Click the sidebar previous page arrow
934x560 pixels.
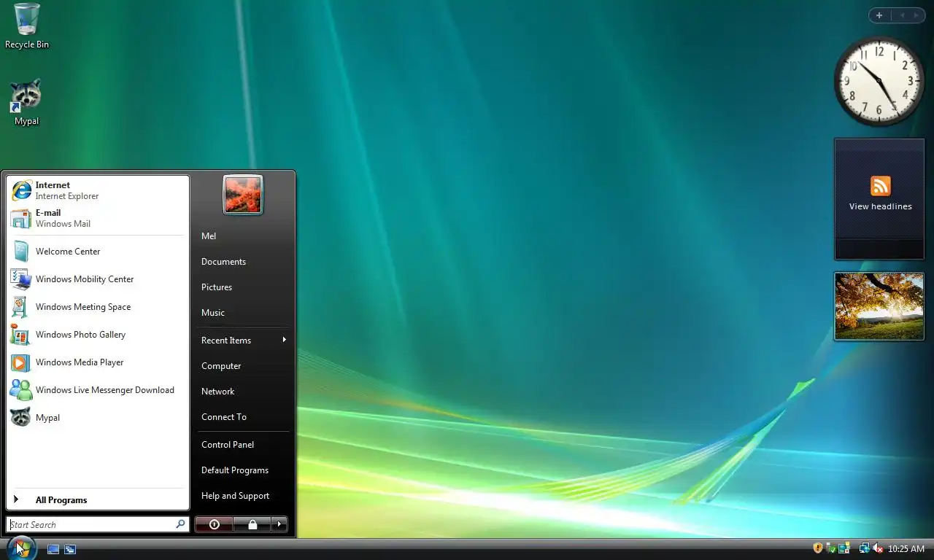[x=901, y=15]
